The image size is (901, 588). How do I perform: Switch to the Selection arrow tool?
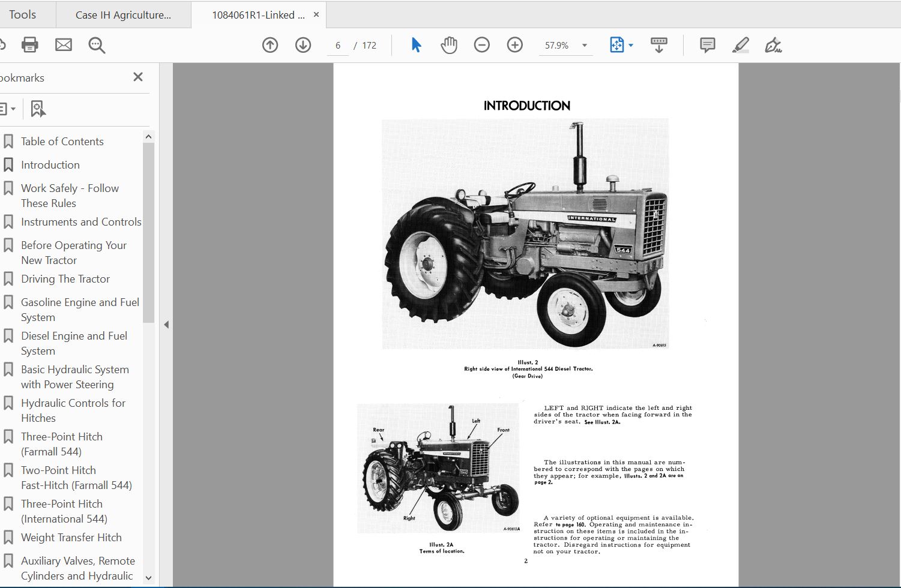point(415,44)
